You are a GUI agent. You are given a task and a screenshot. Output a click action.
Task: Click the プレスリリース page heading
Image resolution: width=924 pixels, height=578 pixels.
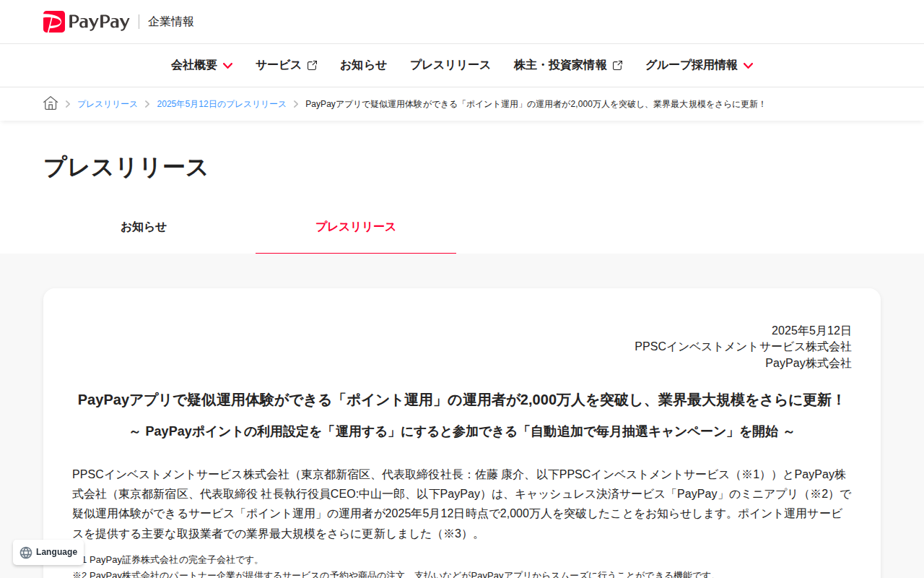coord(126,168)
